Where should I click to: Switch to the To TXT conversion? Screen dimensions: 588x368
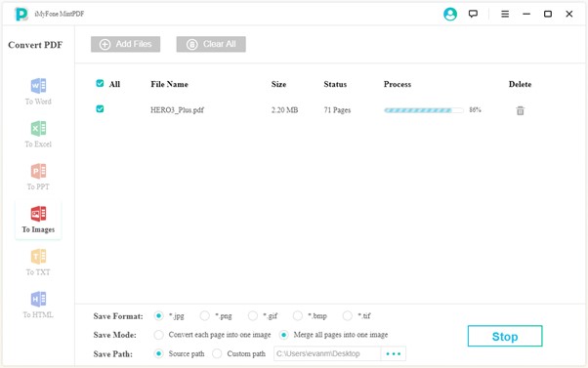pyautogui.click(x=38, y=263)
